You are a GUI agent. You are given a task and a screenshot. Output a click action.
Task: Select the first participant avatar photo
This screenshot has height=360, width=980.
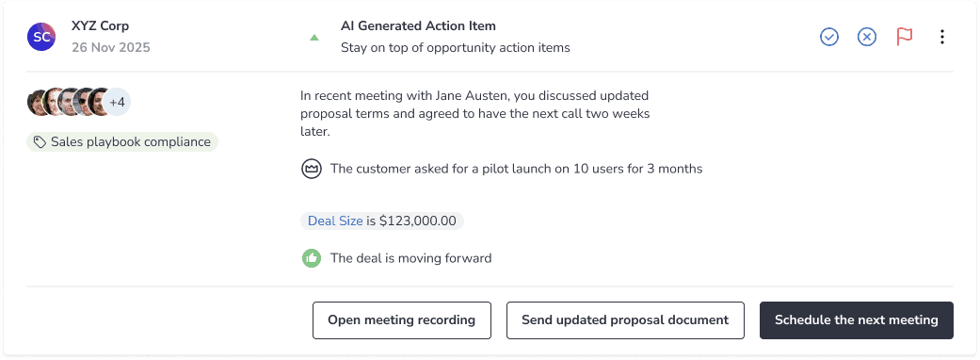click(x=39, y=102)
